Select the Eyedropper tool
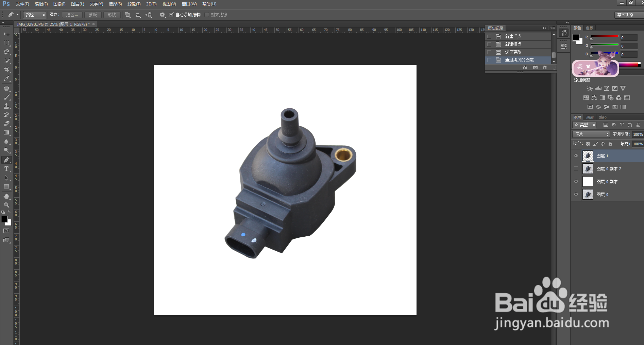The image size is (644, 345). 6,78
